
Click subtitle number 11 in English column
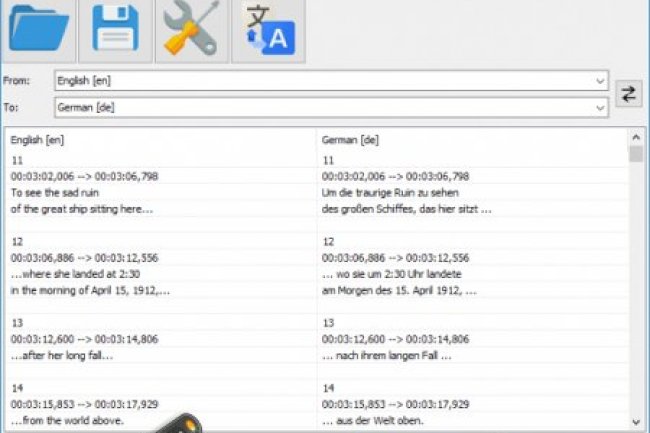pyautogui.click(x=17, y=160)
